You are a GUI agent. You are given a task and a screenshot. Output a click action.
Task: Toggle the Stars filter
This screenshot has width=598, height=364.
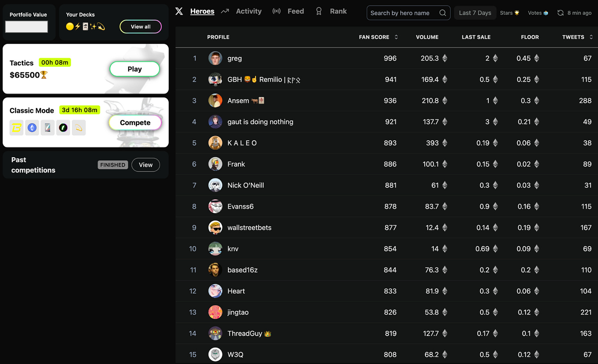pyautogui.click(x=509, y=13)
